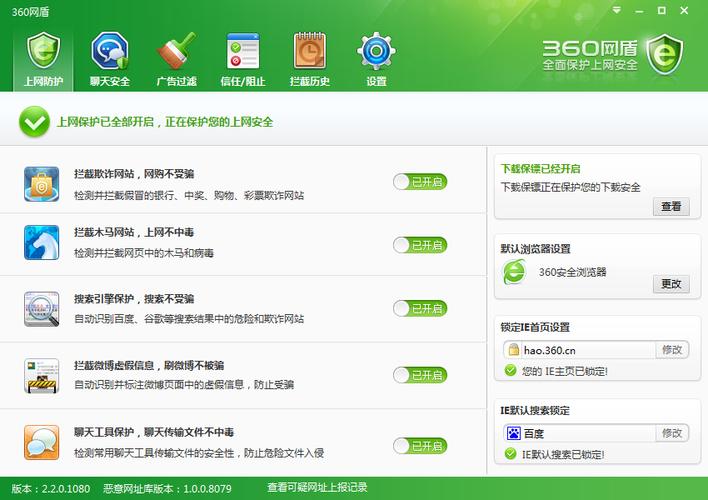Screen dimensions: 708x500
Task: Click the Baidu paw icon
Action: (x=514, y=433)
